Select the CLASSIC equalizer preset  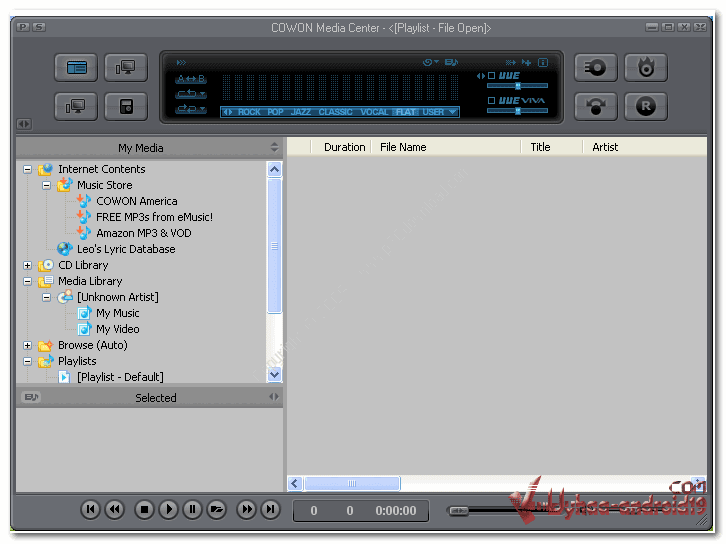pyautogui.click(x=335, y=112)
